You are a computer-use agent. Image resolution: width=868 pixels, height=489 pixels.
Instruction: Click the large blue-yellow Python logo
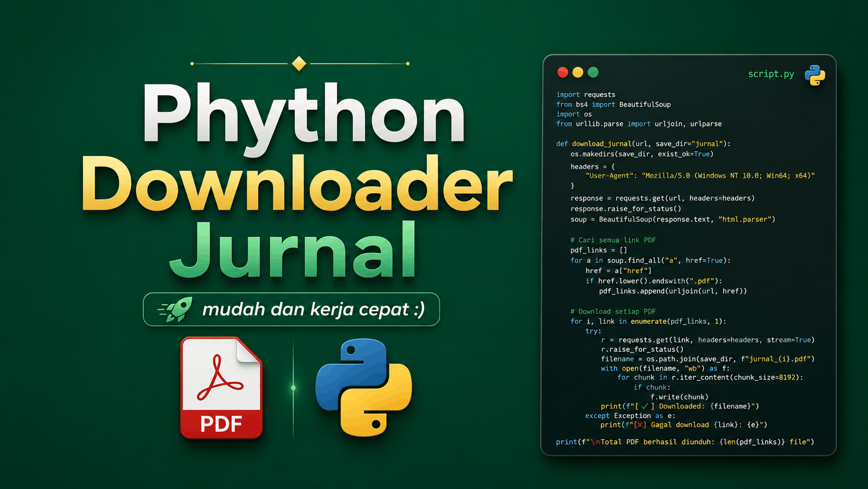tap(364, 388)
